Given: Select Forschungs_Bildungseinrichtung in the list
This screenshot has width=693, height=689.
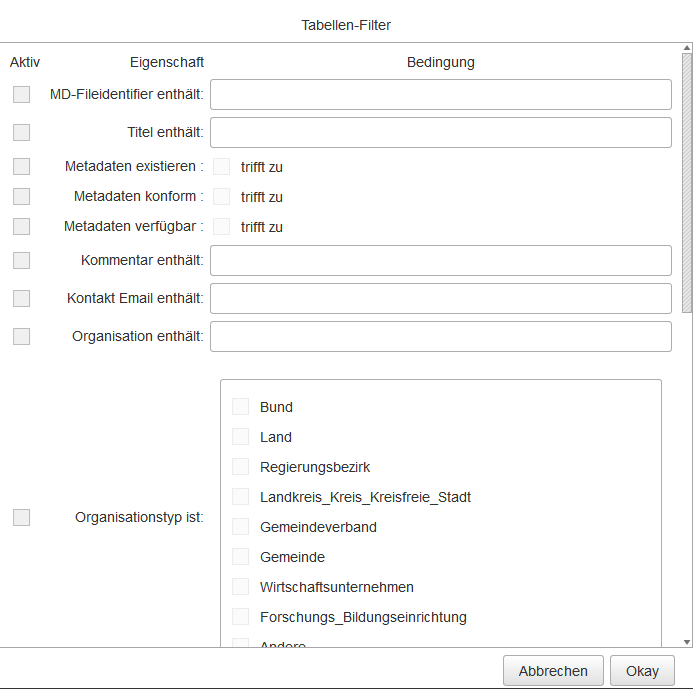Looking at the screenshot, I should pyautogui.click(x=241, y=617).
